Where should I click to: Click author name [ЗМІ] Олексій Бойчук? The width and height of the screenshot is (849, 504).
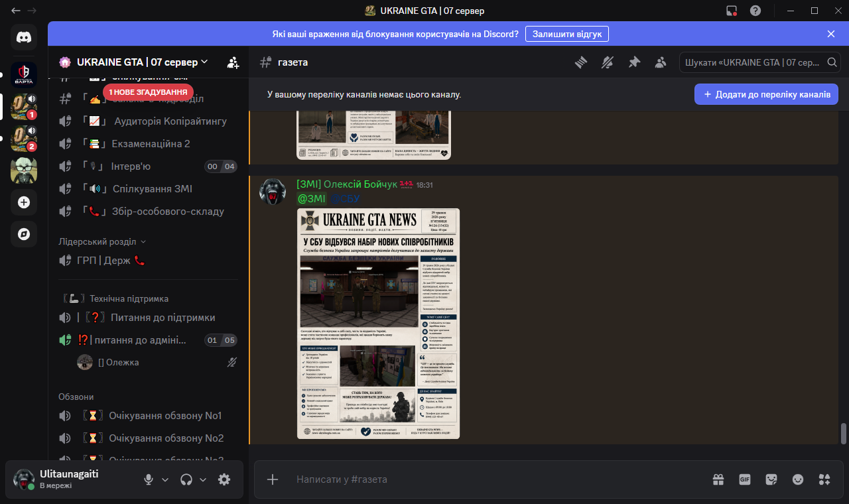pos(346,184)
